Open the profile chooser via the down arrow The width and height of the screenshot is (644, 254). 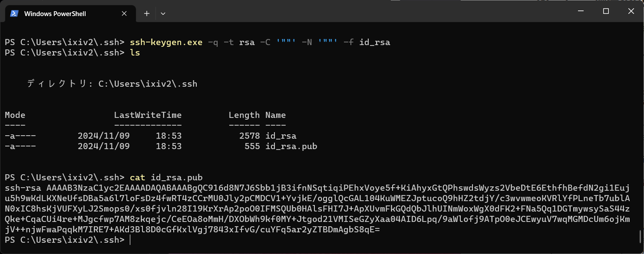(x=162, y=13)
